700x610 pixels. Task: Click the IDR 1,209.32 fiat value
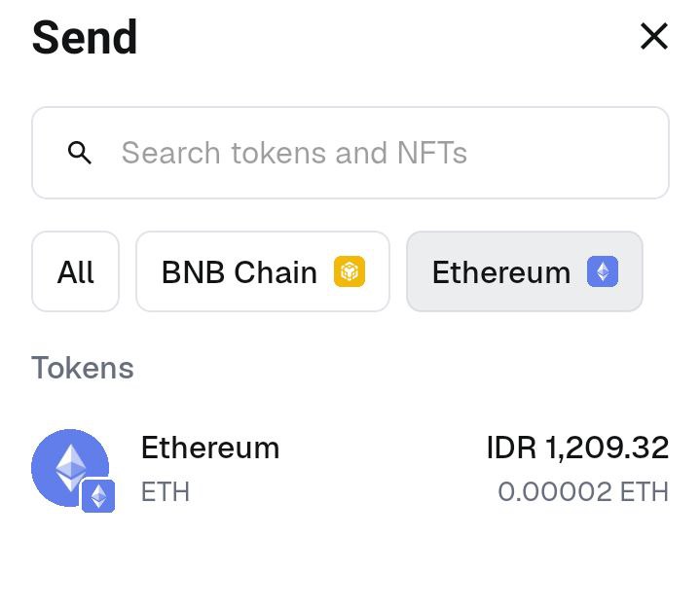(577, 448)
